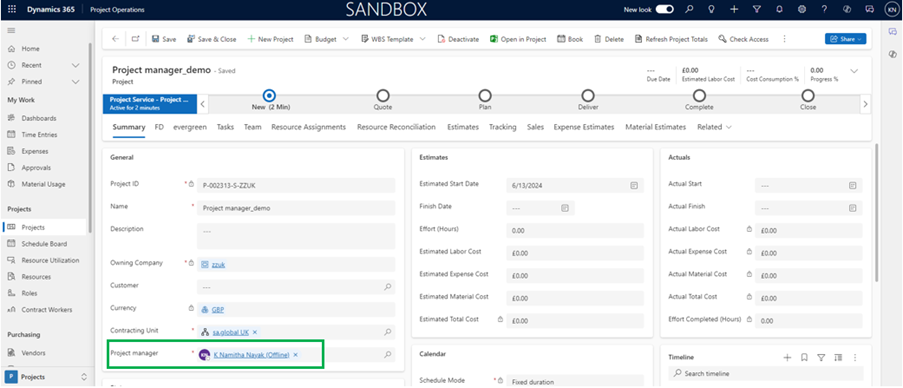Open record in new window icon

click(x=135, y=39)
